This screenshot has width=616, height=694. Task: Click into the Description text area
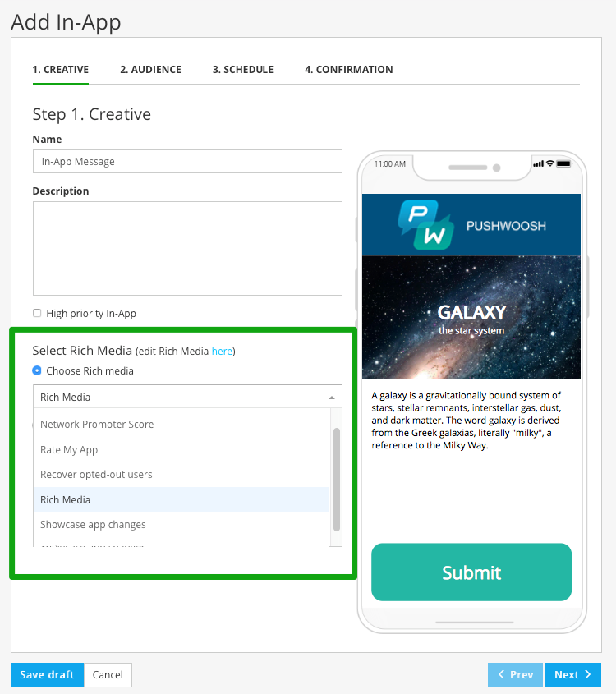click(x=187, y=248)
